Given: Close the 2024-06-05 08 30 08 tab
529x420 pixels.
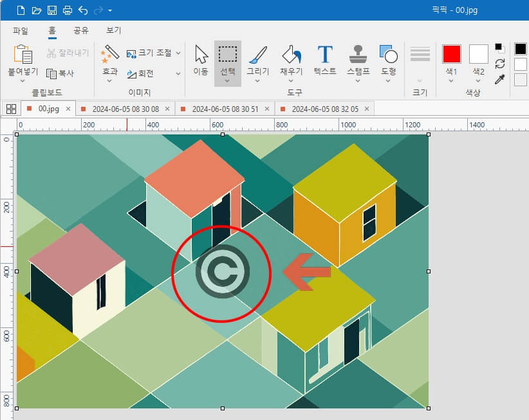Looking at the screenshot, I should [167, 109].
